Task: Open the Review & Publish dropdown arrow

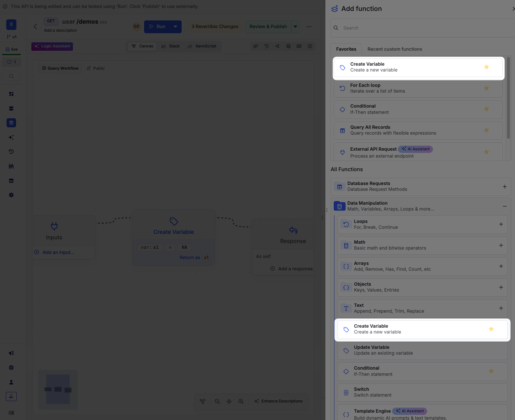Action: pyautogui.click(x=295, y=27)
